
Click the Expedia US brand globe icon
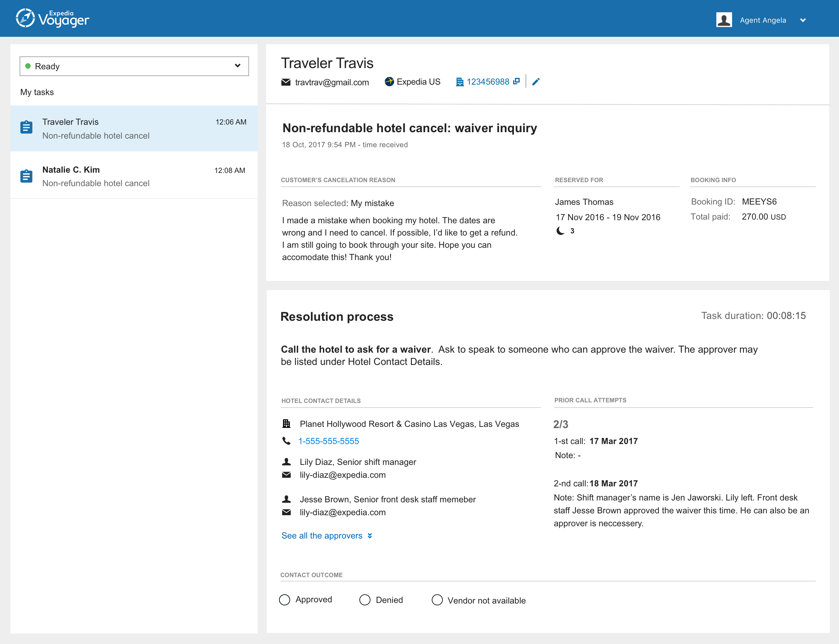point(389,82)
